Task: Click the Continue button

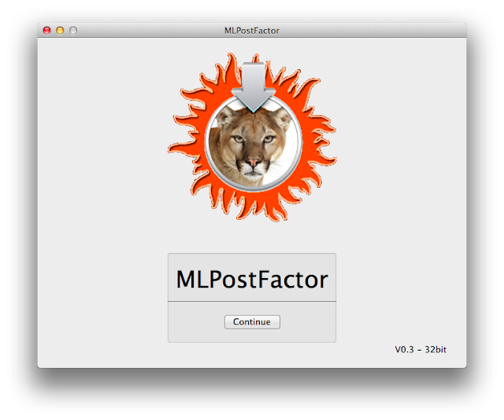Action: click(252, 322)
